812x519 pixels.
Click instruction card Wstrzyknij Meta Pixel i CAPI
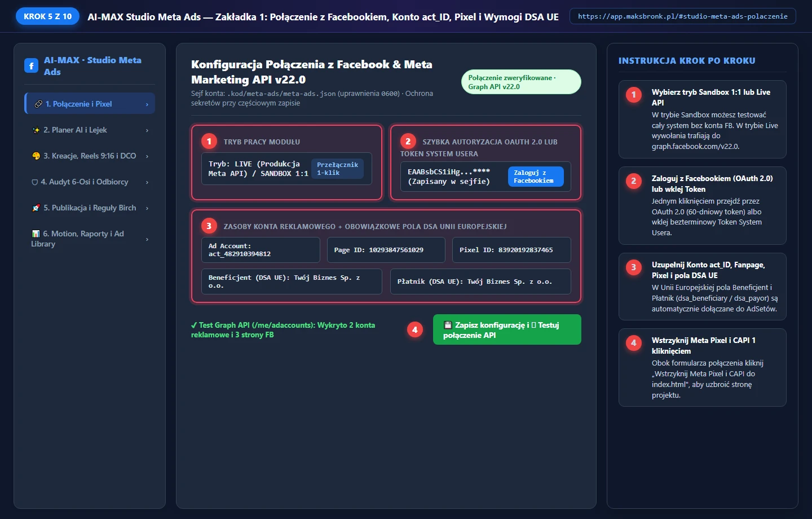[703, 367]
